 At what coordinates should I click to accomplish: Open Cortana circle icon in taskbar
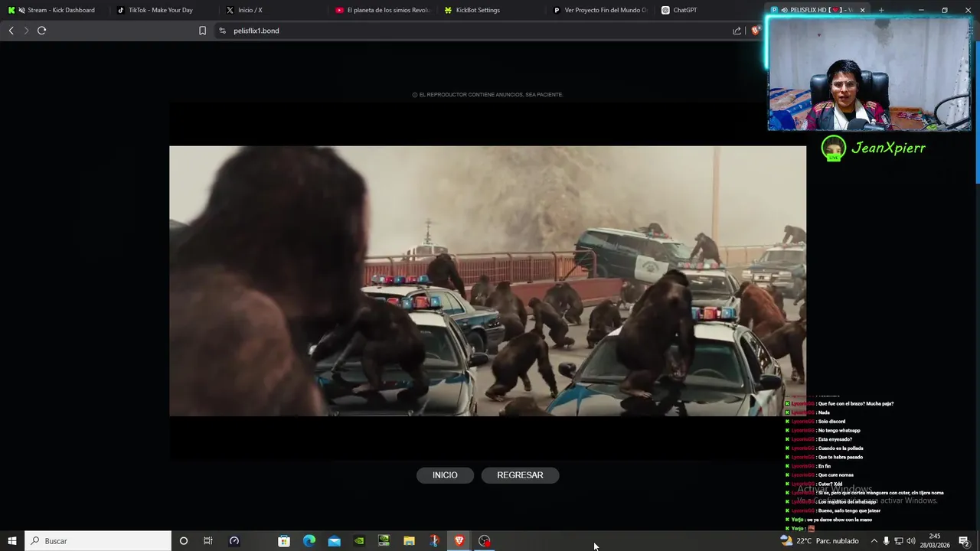[x=183, y=541]
